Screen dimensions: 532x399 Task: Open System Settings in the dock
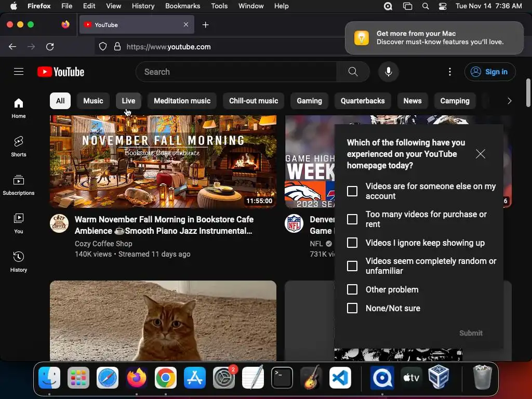coord(224,378)
